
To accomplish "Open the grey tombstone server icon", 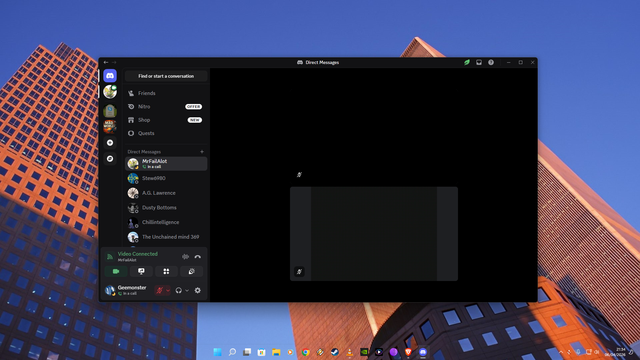I will coord(110,110).
